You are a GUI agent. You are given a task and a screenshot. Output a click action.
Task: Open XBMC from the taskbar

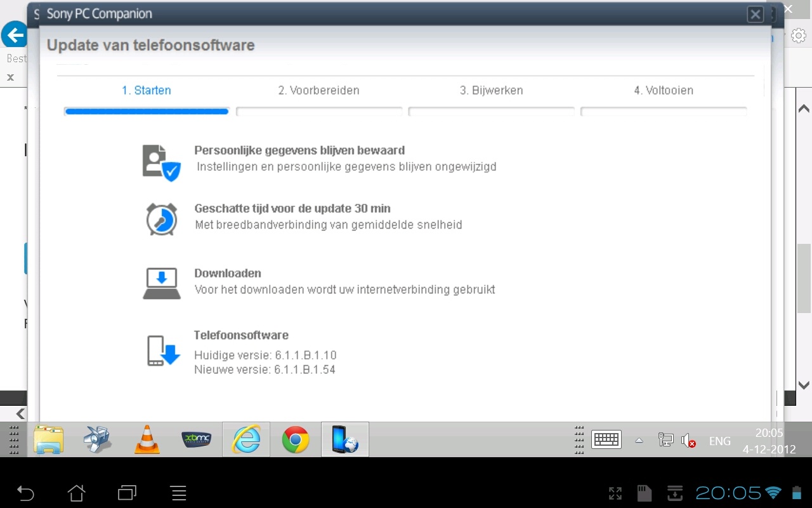pos(197,439)
